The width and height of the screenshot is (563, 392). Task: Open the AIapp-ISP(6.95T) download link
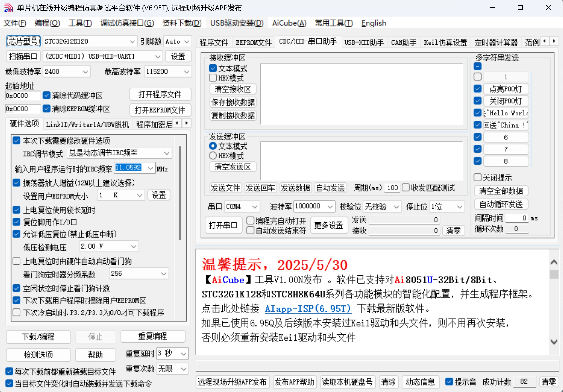click(308, 308)
